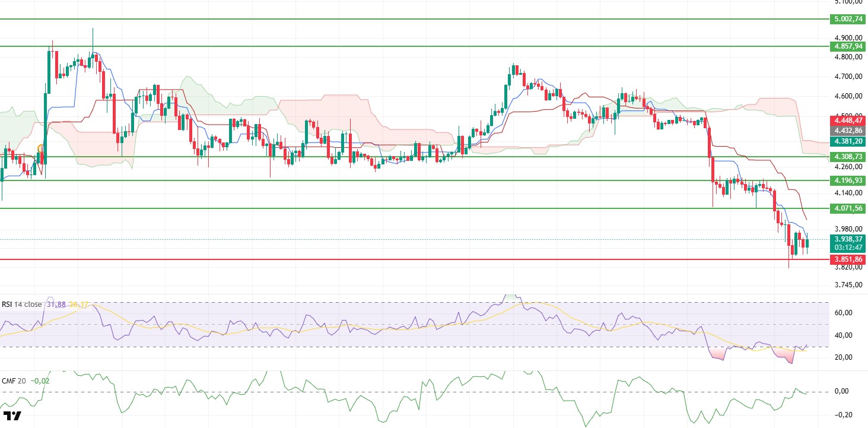
Task: Select the 4.857,94 resistance price label
Action: pos(848,46)
